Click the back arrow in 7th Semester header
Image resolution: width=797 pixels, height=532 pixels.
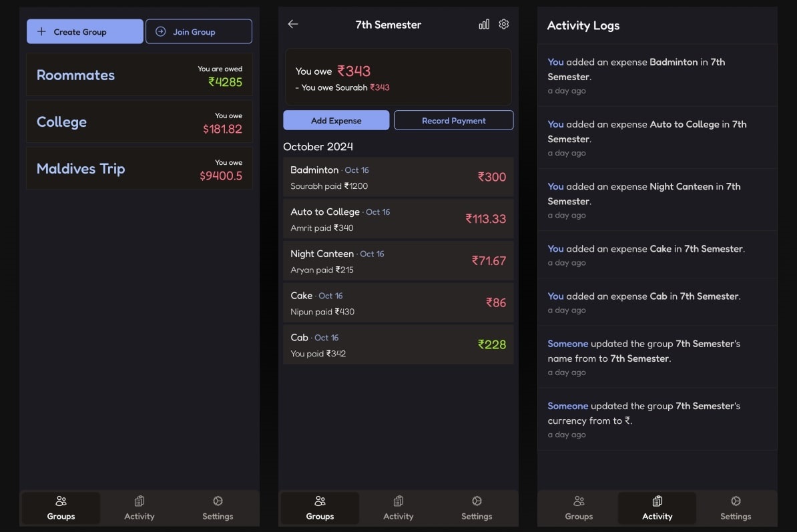click(x=292, y=24)
